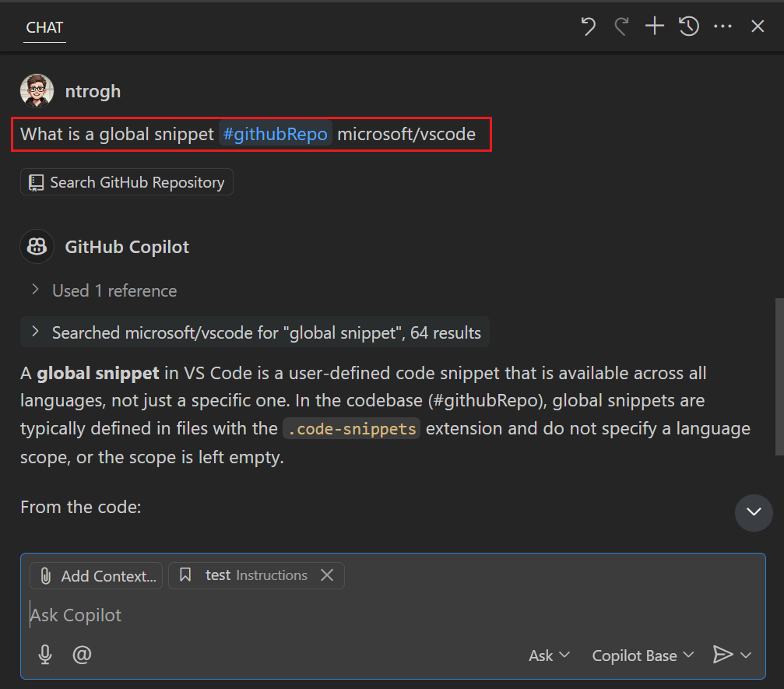Send the message with arrow icon
The width and height of the screenshot is (784, 689).
point(722,655)
